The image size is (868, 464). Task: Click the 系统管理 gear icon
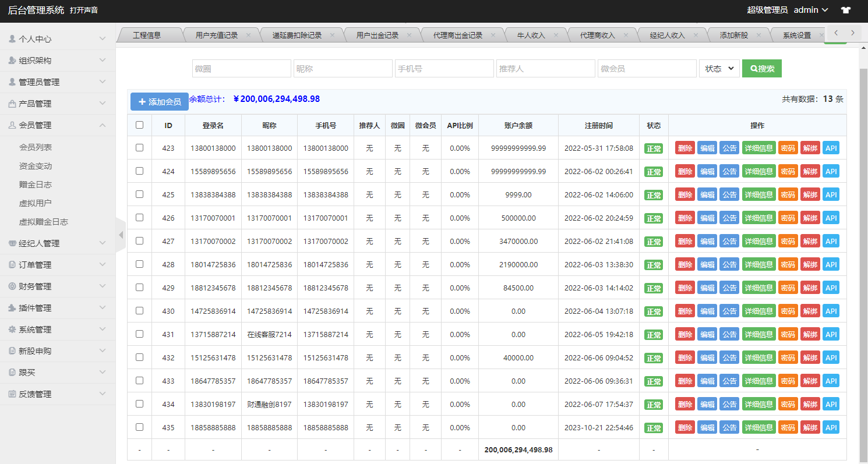pyautogui.click(x=12, y=330)
